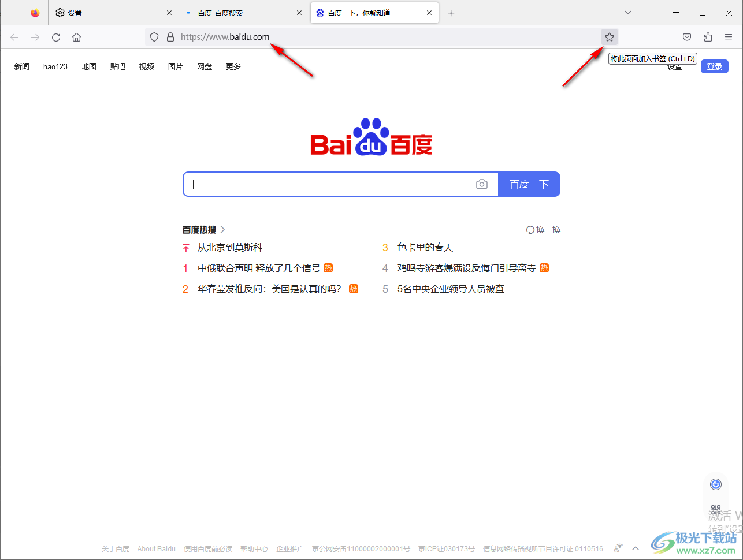Open hot search 鸡鸣寺游客爆满设反悔门引导离寺
The height and width of the screenshot is (560, 743).
467,268
